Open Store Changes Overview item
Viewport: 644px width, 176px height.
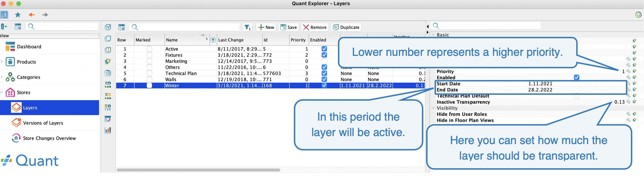(x=49, y=138)
